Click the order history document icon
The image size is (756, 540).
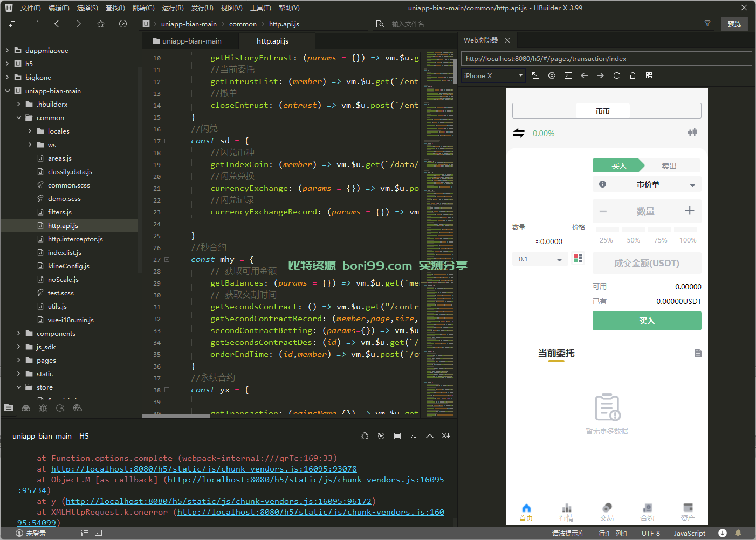(698, 353)
